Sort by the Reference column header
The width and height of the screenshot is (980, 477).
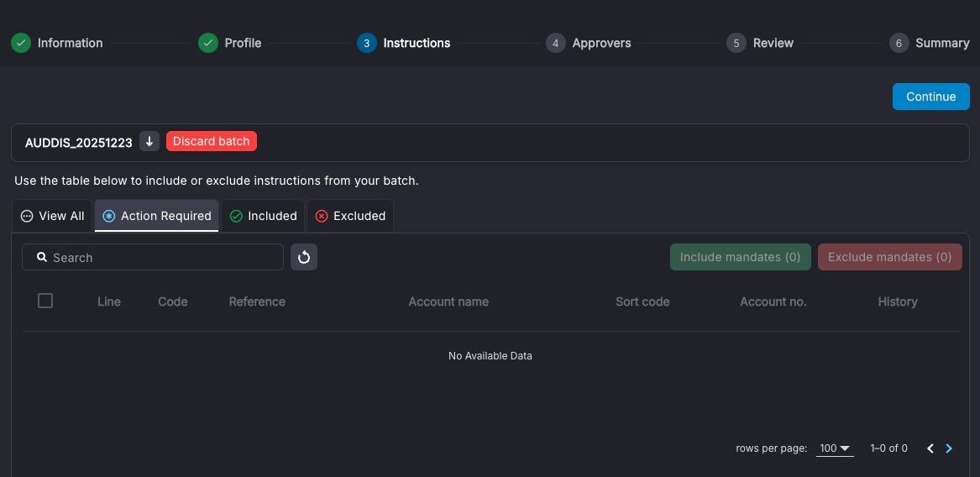coord(257,301)
